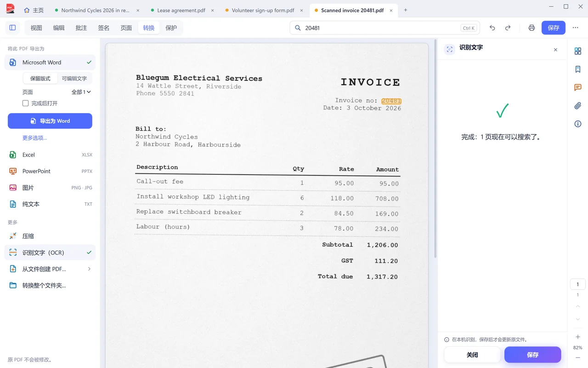The width and height of the screenshot is (588, 368).
Task: Click the redo arrow icon
Action: pos(508,28)
